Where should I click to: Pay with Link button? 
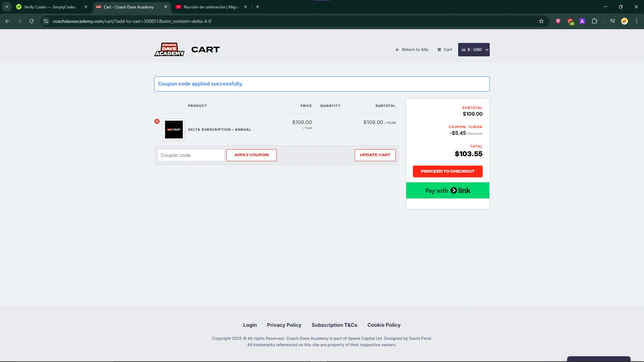(448, 190)
